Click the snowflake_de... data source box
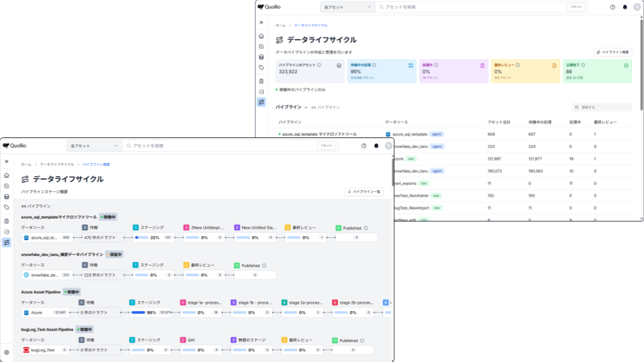The height and width of the screenshot is (362, 644). [47, 275]
